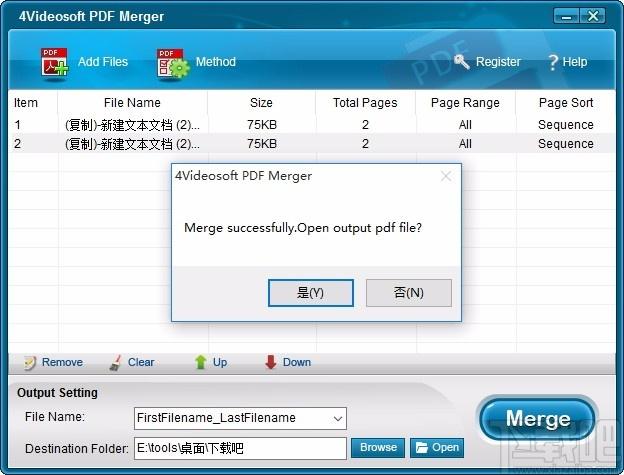Screen dimensions: 624x475
Task: Click the 是(Y) button to open output
Action: click(311, 293)
